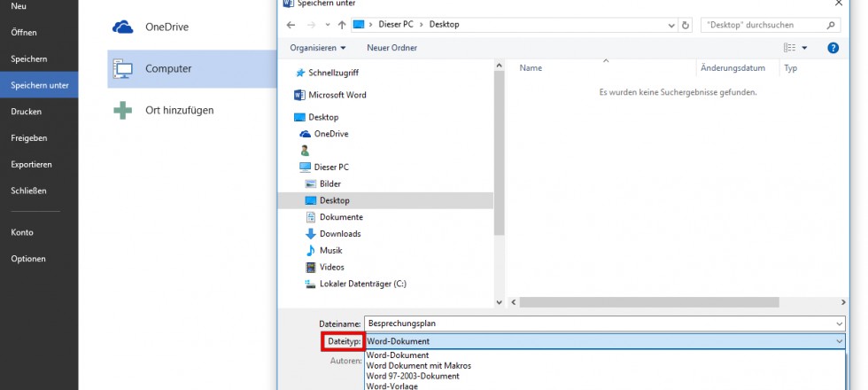Click the Lokaler Datenträger (C:) drive icon
This screenshot has height=390, width=868.
coord(311,284)
